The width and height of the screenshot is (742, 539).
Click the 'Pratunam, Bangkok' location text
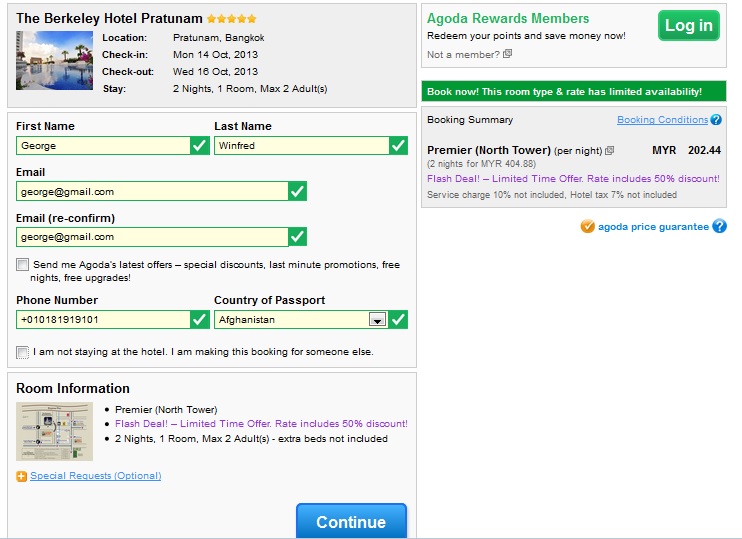pyautogui.click(x=219, y=37)
